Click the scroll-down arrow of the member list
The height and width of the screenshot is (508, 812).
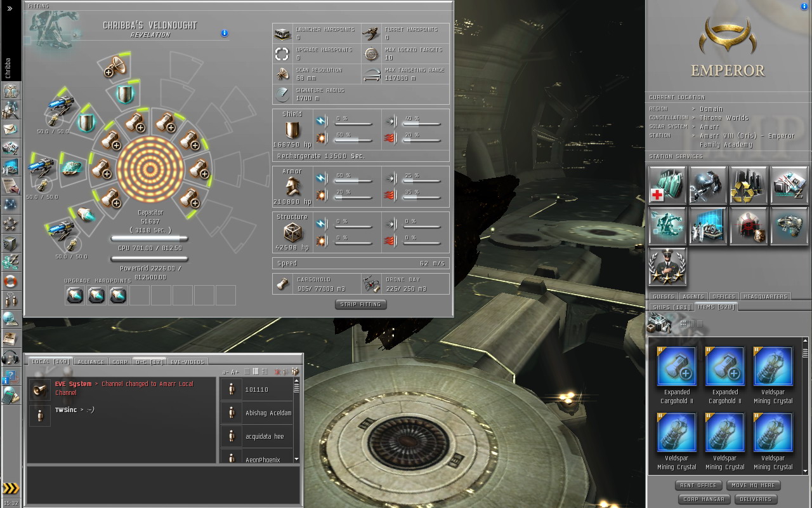(x=296, y=458)
